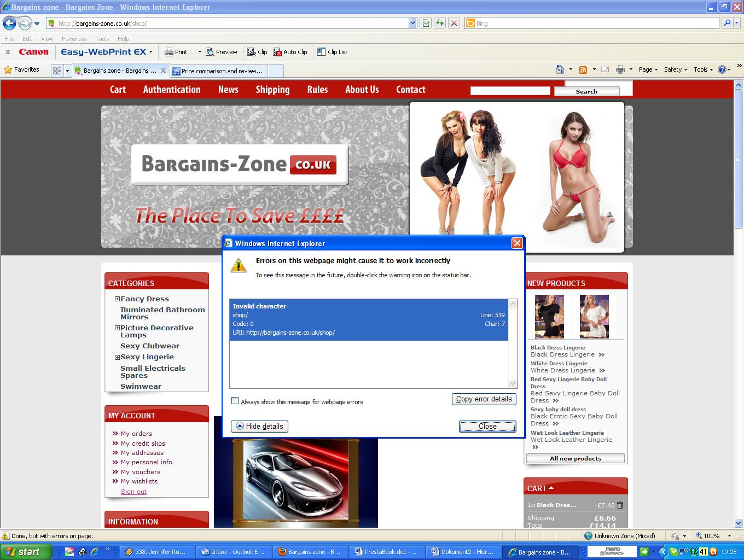Viewport: 744px width, 560px height.
Task: Go to the Shipping page
Action: (272, 90)
